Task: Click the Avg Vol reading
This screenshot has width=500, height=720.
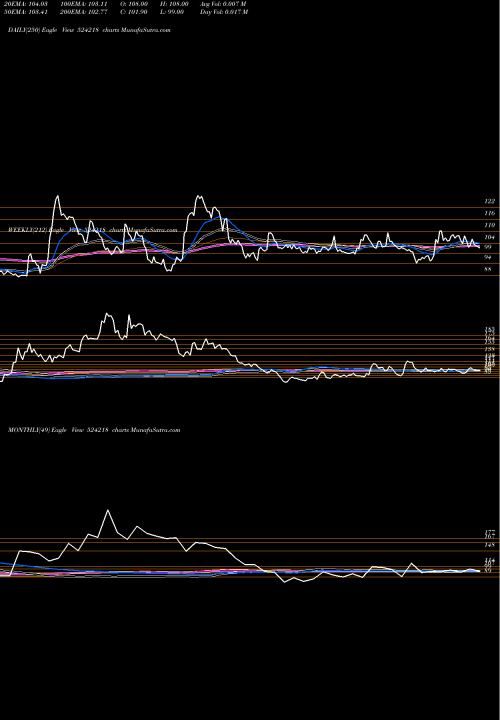Action: (224, 4)
